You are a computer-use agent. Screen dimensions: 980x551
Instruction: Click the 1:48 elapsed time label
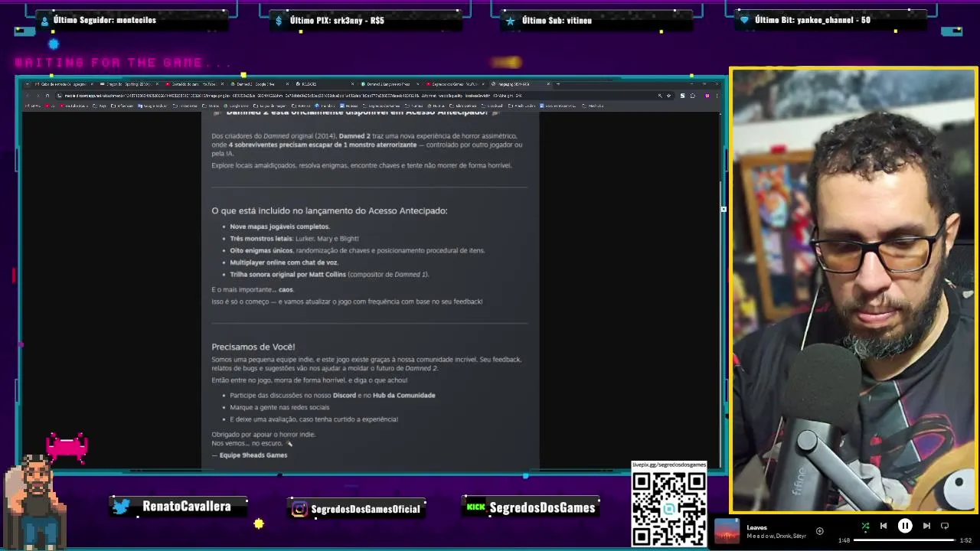click(844, 540)
